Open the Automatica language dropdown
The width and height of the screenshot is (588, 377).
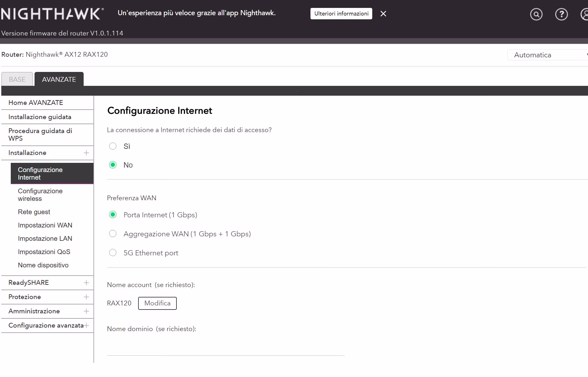click(x=548, y=55)
